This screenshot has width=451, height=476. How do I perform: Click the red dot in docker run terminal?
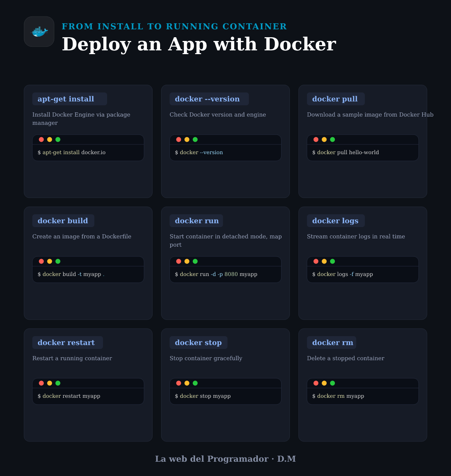pos(179,261)
